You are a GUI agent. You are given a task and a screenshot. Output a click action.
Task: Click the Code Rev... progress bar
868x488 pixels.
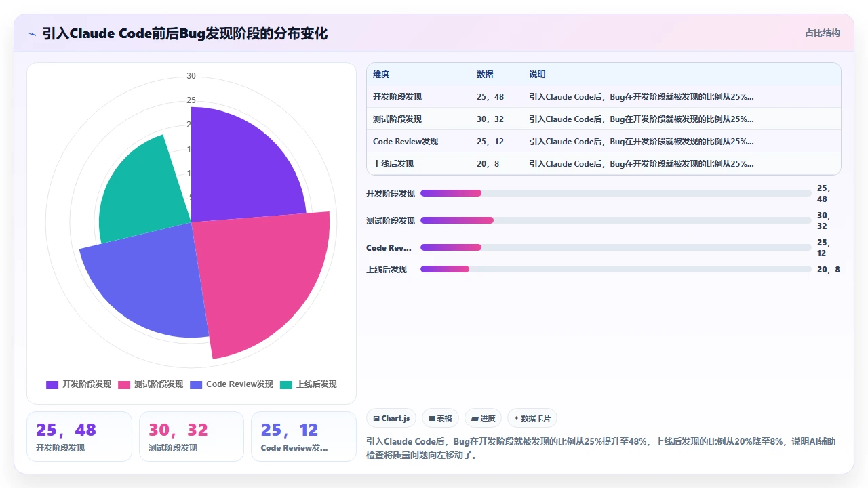[616, 247]
